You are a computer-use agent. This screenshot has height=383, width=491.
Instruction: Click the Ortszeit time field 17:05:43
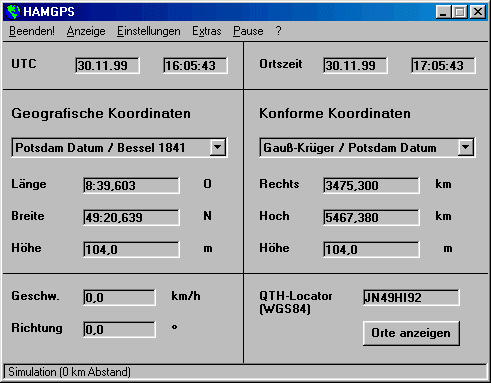click(443, 65)
